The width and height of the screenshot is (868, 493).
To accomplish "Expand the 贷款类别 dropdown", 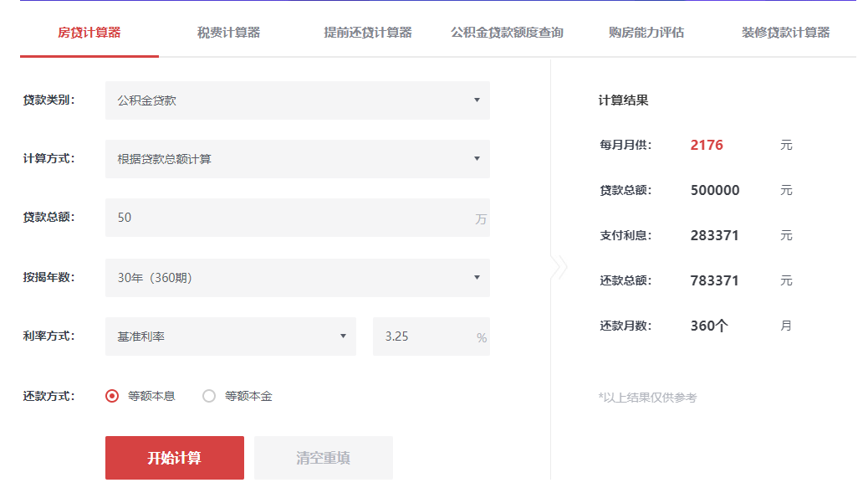I will (x=297, y=100).
